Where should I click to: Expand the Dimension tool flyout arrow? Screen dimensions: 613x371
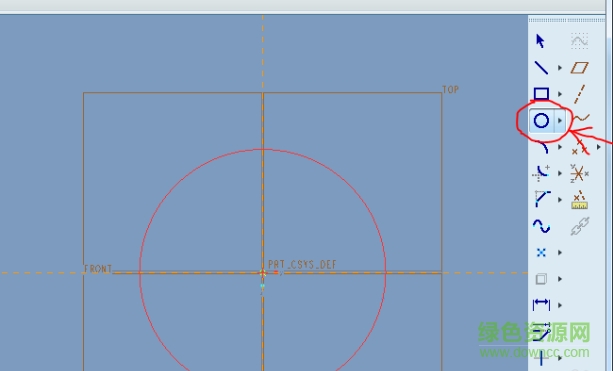[x=560, y=305]
